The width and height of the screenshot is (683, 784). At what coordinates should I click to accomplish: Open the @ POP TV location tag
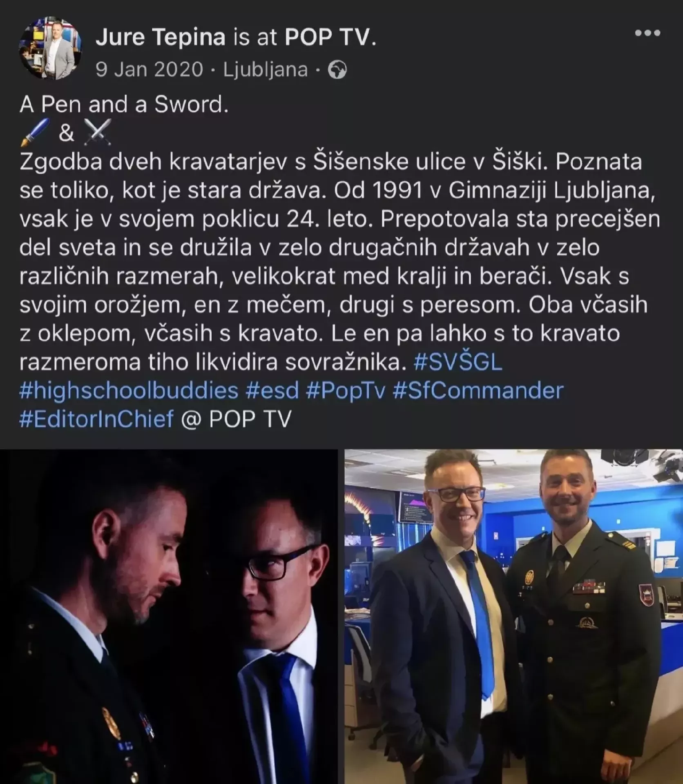tap(236, 419)
